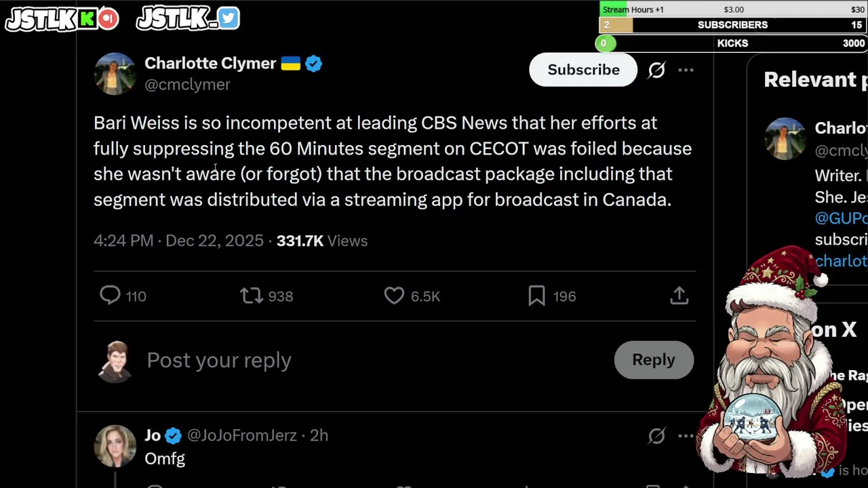Bookmark the tweet with 196 bookmarks

[x=536, y=296]
